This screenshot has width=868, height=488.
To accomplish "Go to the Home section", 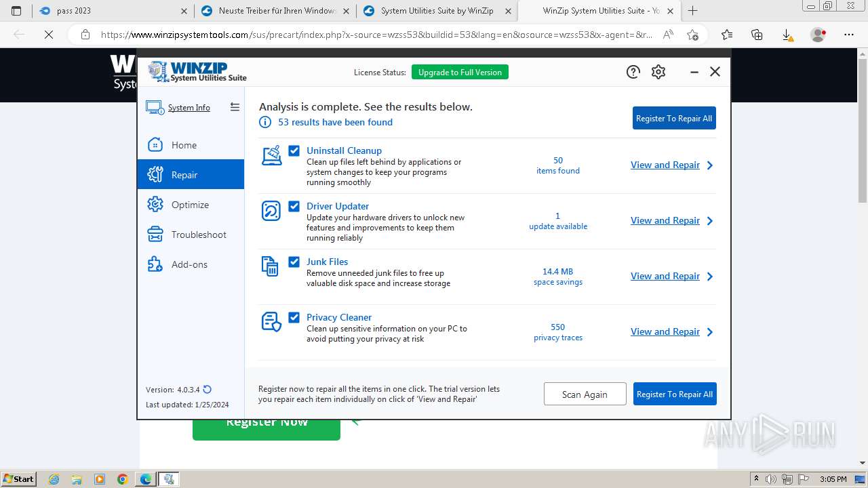I will pos(191,145).
